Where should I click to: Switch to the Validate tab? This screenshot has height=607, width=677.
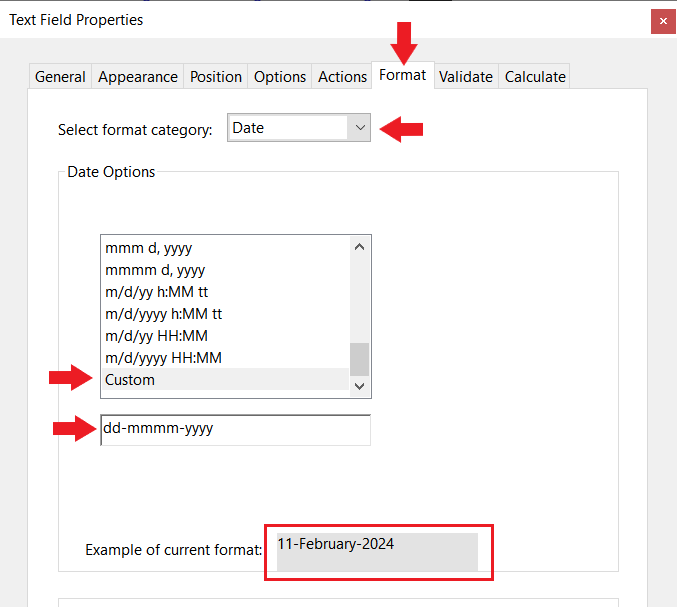point(466,77)
